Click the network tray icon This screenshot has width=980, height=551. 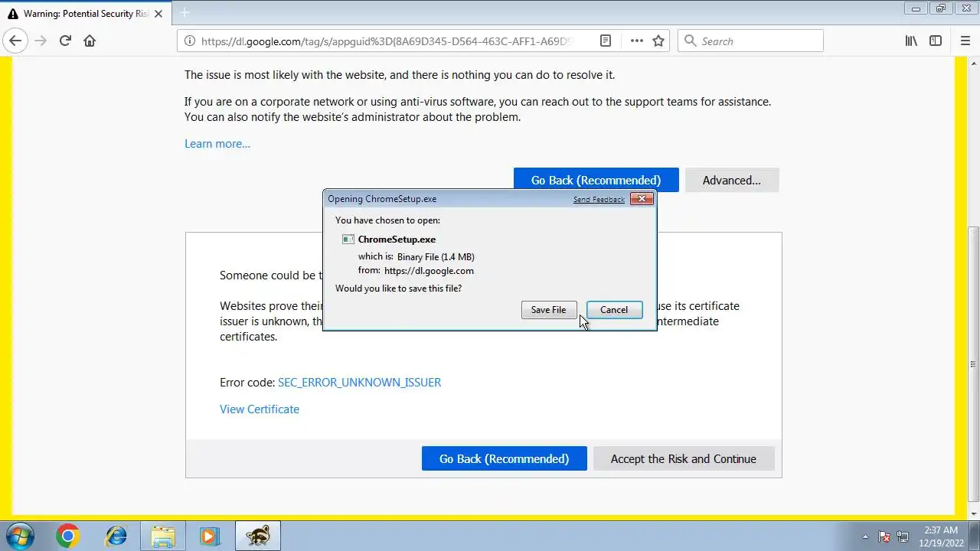click(903, 536)
